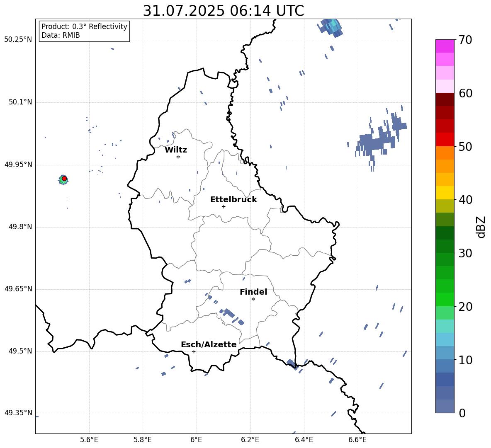The height and width of the screenshot is (448, 491).
Task: Click the 6°E longitude label
Action: click(x=196, y=440)
